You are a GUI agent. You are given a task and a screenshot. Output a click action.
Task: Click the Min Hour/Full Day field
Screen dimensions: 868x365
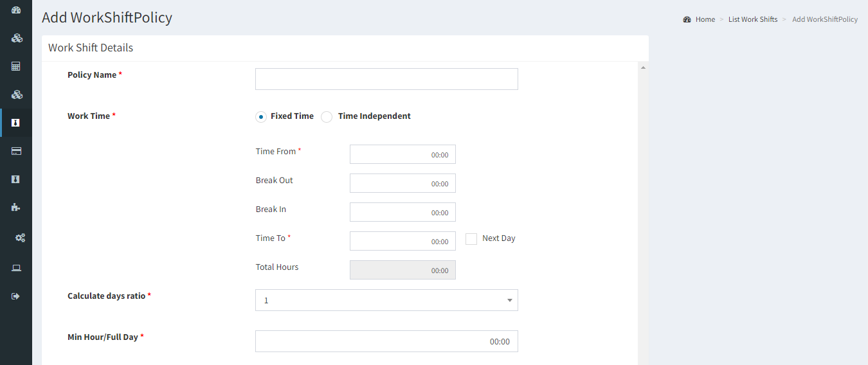(386, 341)
